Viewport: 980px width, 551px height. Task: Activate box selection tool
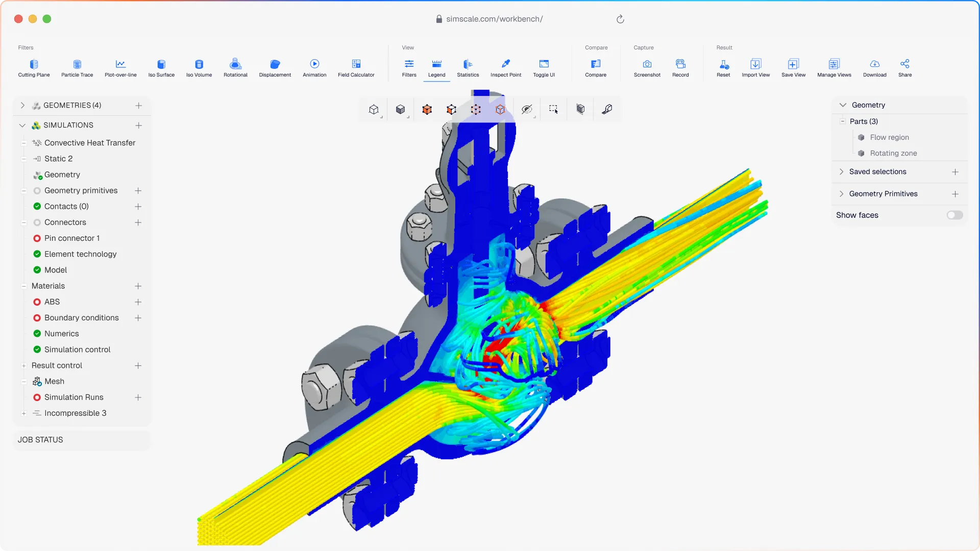[x=554, y=109]
